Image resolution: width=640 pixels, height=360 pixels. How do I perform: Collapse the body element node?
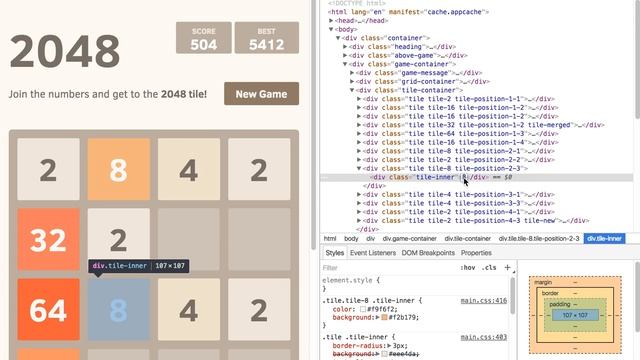tap(331, 29)
